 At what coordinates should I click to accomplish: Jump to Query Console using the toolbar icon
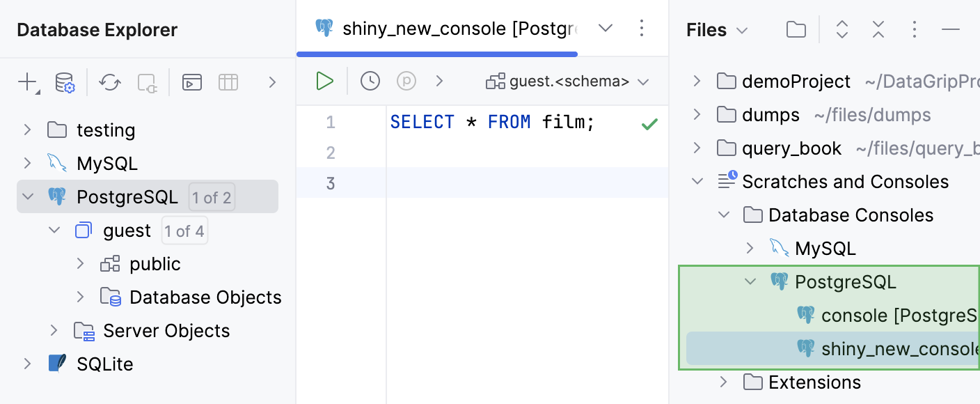point(192,81)
